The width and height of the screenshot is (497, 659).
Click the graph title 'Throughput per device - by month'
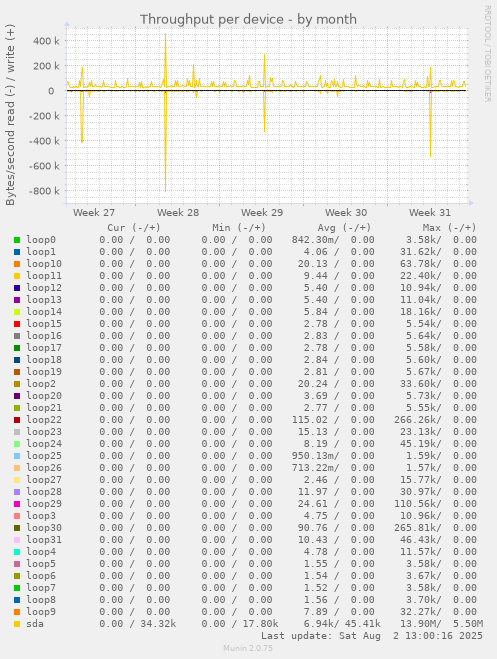click(248, 19)
